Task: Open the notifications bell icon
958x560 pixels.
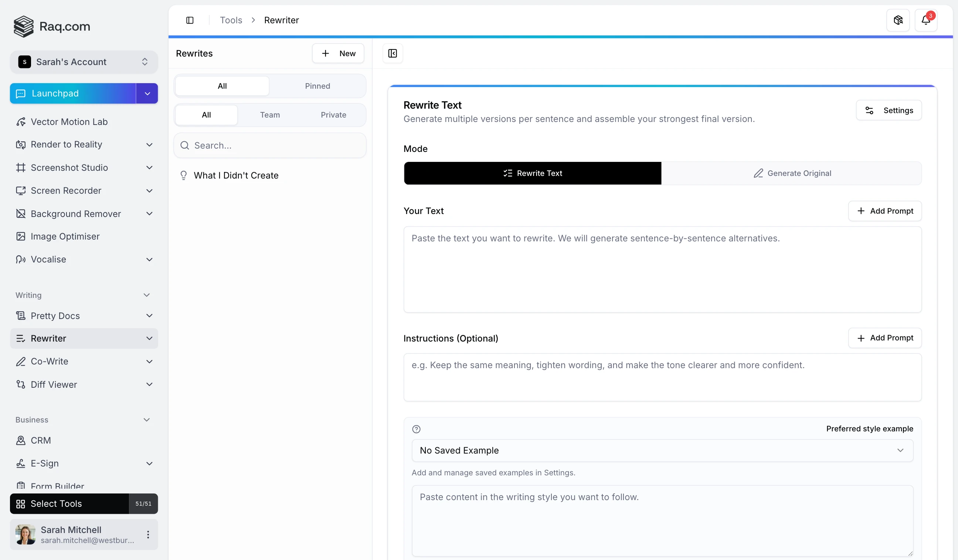Action: [925, 20]
